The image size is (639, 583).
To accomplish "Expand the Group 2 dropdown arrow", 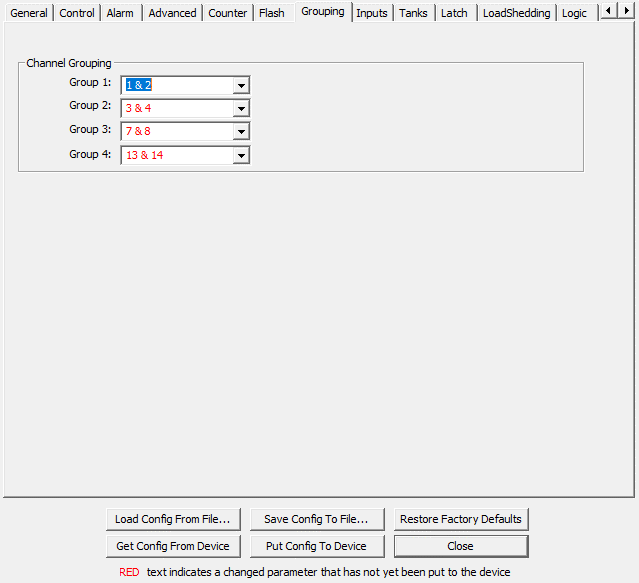I will 240,109.
